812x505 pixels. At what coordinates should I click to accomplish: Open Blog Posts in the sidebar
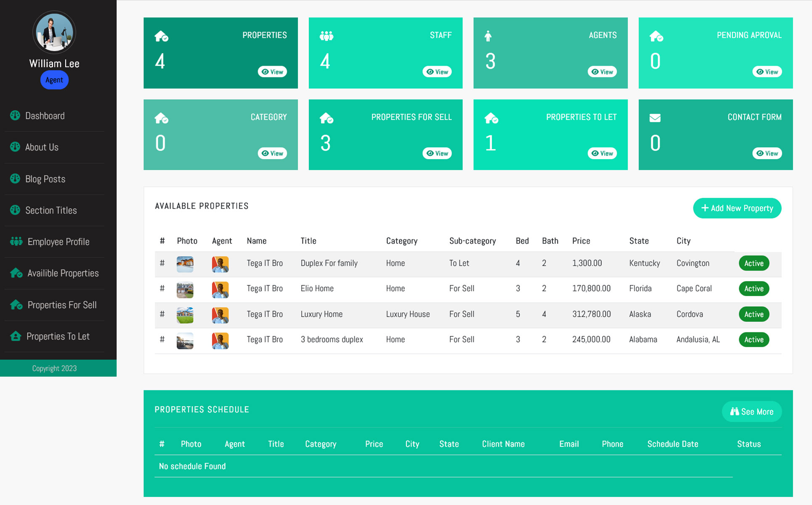click(45, 179)
